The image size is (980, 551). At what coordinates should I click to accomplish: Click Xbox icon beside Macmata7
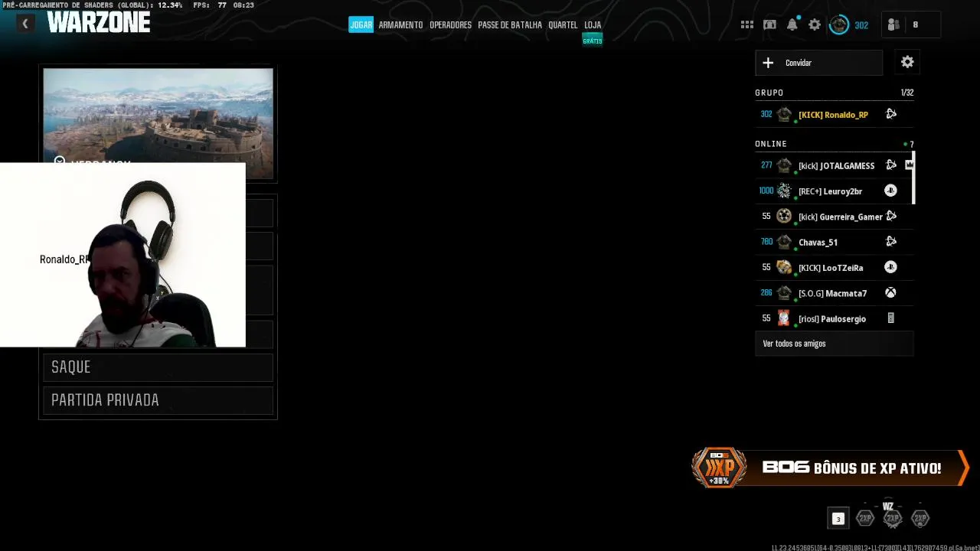point(890,292)
